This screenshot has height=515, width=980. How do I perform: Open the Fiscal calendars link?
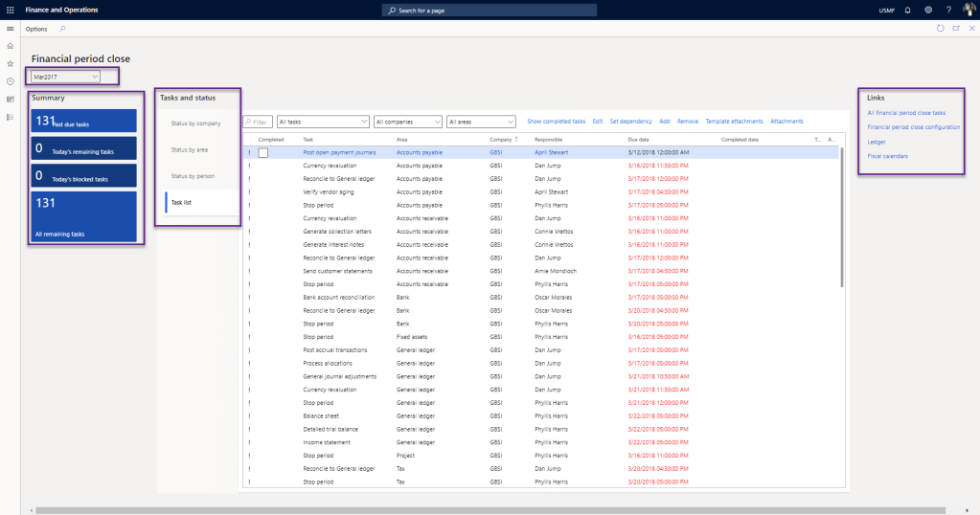point(887,156)
